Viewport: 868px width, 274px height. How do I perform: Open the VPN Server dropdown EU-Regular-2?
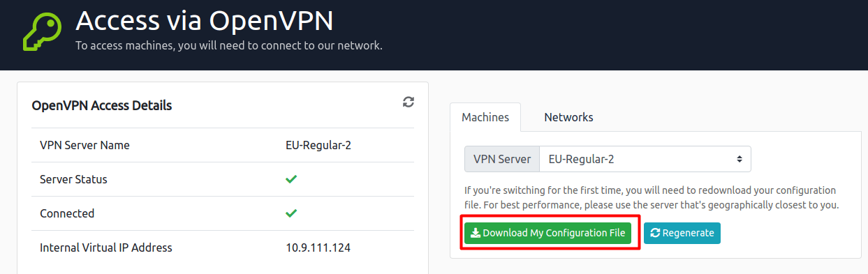coord(645,159)
